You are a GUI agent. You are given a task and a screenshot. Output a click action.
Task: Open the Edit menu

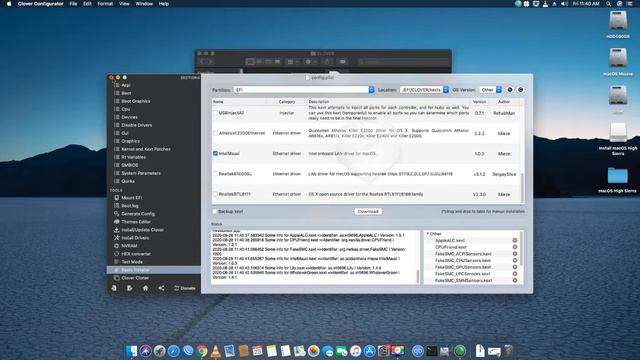pos(87,4)
